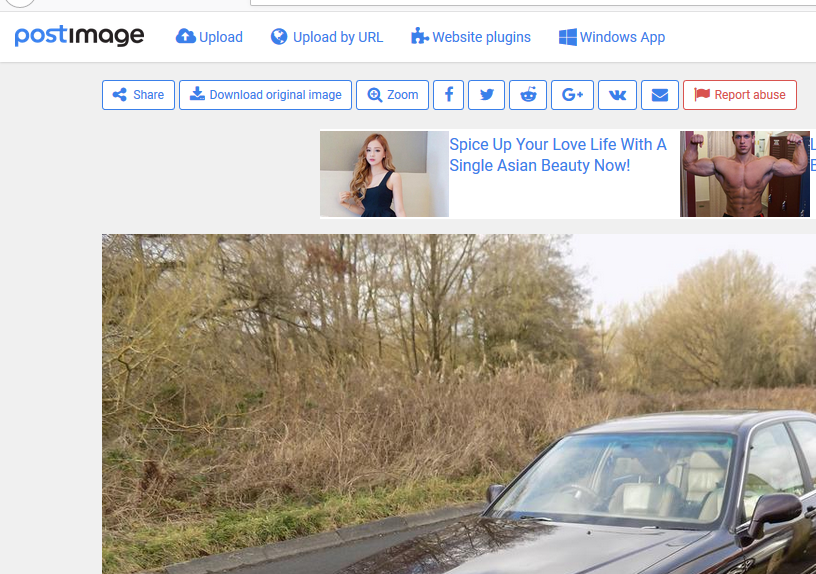Click the woman in black dress ad image
The image size is (816, 574).
(384, 174)
